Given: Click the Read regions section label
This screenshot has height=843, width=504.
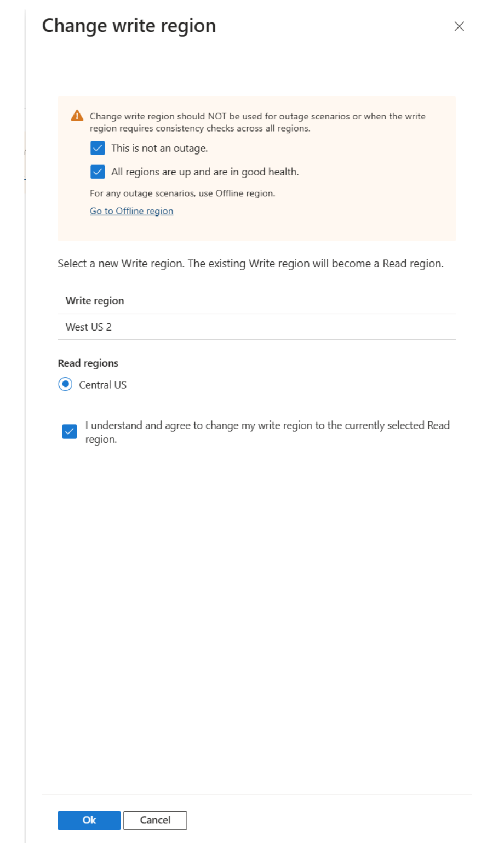Looking at the screenshot, I should click(x=88, y=363).
